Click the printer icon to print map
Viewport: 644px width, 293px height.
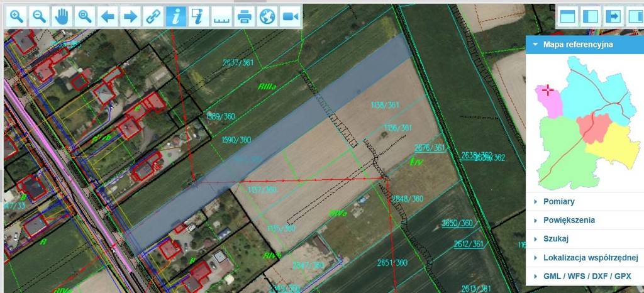coord(244,17)
